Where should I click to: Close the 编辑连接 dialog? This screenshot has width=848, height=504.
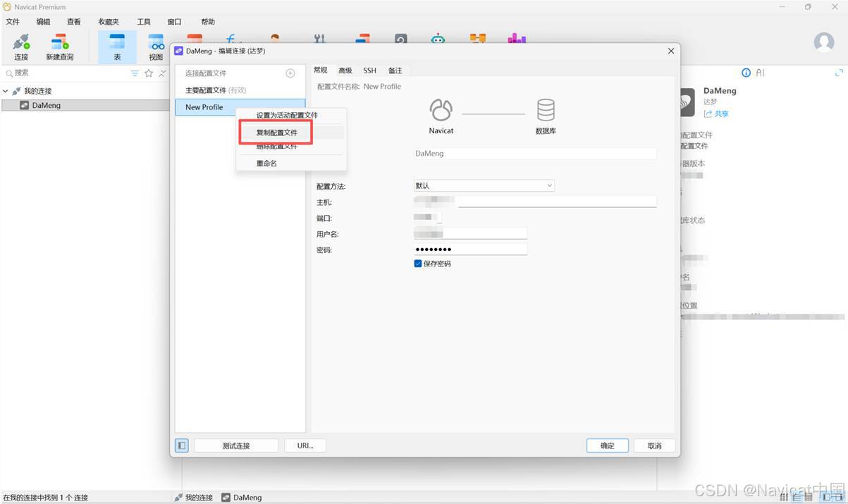[670, 51]
